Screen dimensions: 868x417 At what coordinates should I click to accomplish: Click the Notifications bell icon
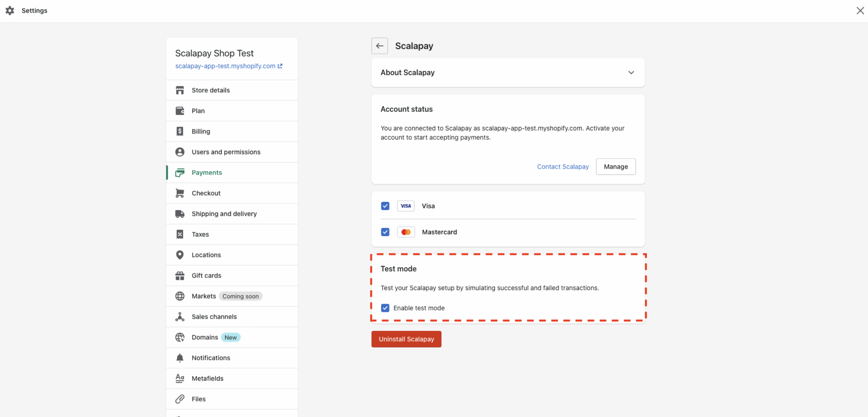(x=180, y=358)
